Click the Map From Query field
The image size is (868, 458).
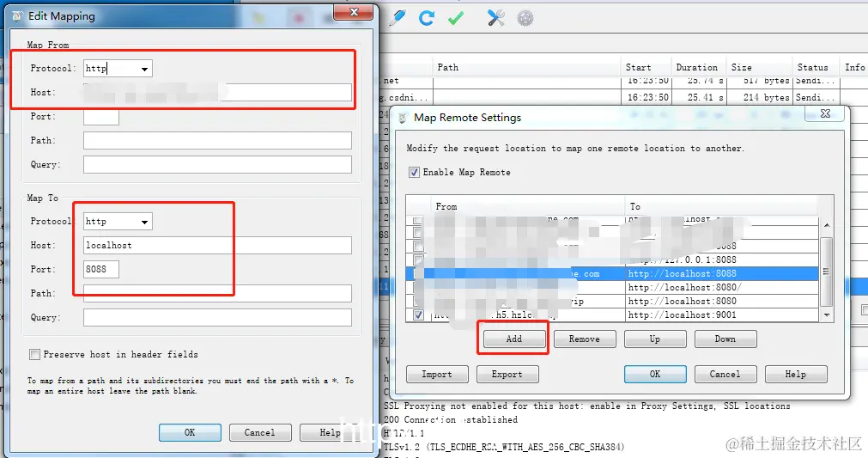click(217, 164)
